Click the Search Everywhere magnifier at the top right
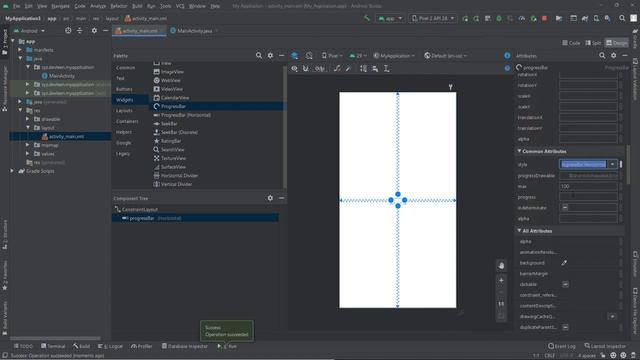The height and width of the screenshot is (360, 640). point(622,18)
